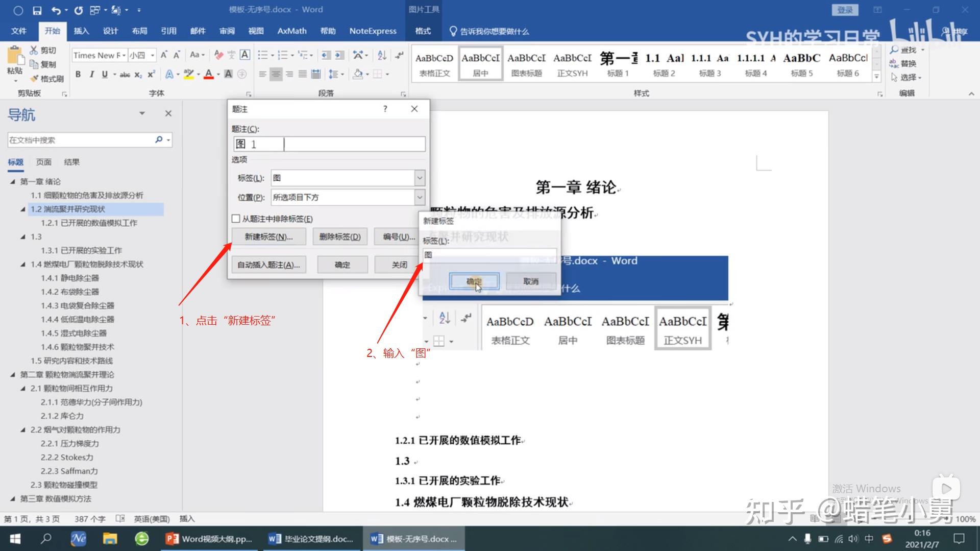
Task: Check 'Exclude label from caption' checkbox
Action: (236, 219)
